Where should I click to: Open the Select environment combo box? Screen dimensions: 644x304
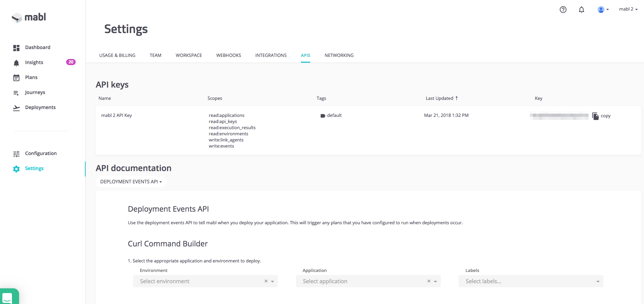coord(205,281)
